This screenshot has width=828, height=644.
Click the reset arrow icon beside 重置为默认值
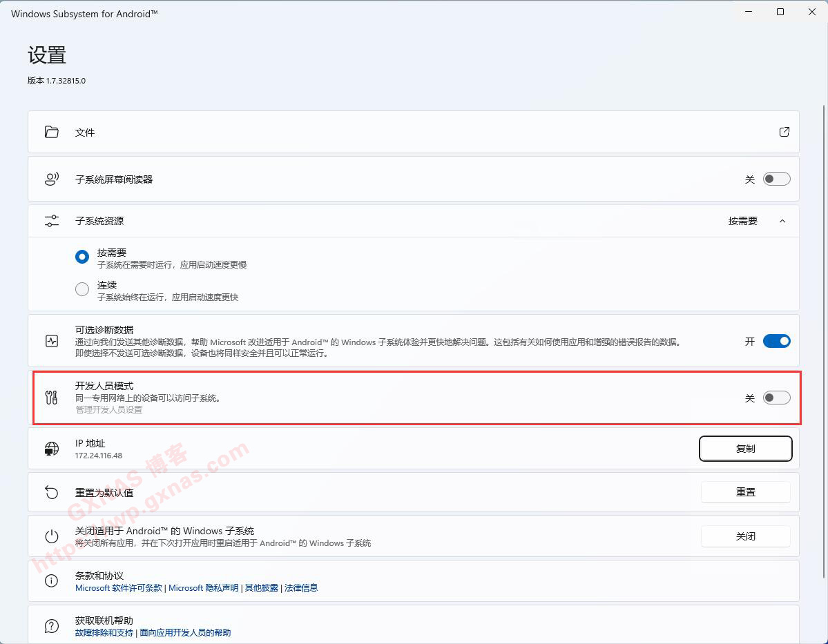pyautogui.click(x=52, y=492)
